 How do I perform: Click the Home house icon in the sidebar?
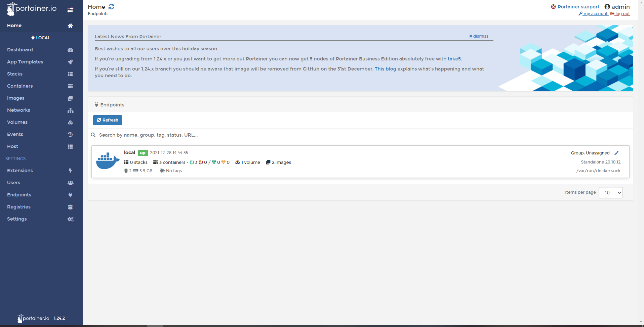click(x=70, y=26)
